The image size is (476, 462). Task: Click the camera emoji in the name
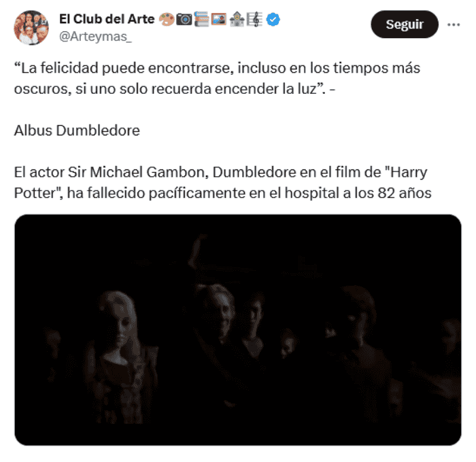coord(184,20)
